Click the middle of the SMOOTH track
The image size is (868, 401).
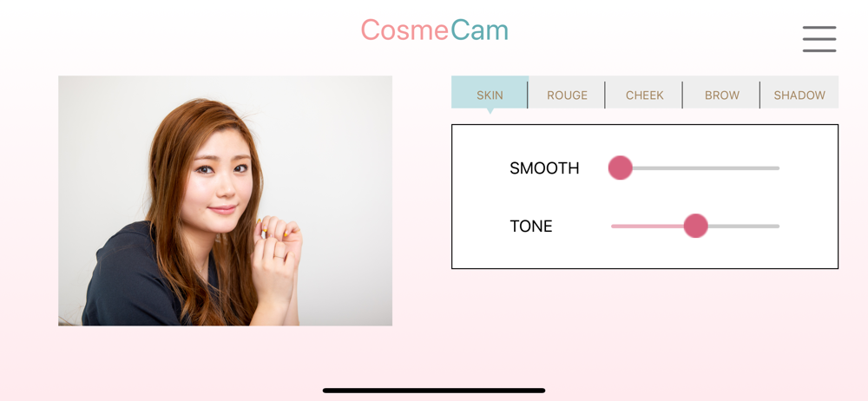pyautogui.click(x=695, y=168)
